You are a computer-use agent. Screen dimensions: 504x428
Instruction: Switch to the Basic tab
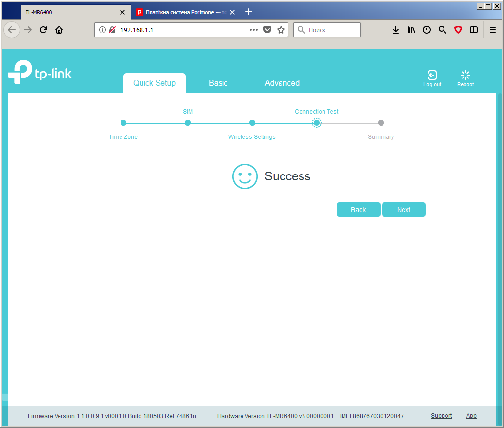(218, 83)
